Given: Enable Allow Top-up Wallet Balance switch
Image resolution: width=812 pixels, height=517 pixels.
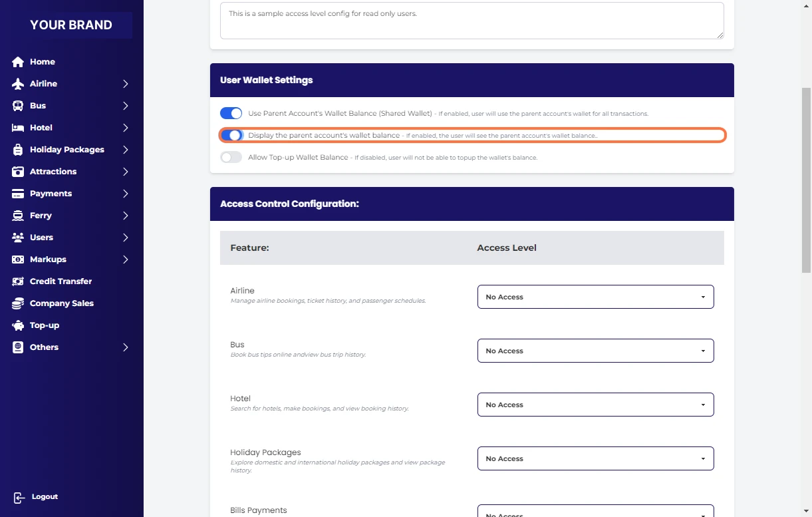Looking at the screenshot, I should coord(231,158).
